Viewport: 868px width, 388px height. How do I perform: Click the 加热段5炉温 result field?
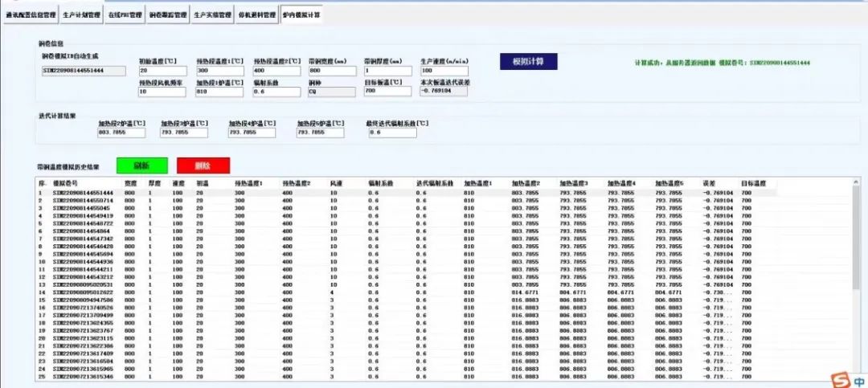point(320,133)
